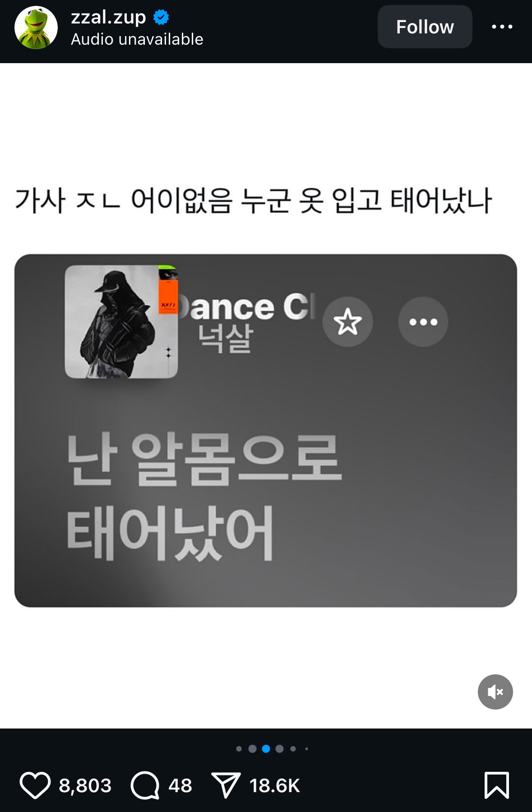Open post options three-dot menu

tap(502, 27)
